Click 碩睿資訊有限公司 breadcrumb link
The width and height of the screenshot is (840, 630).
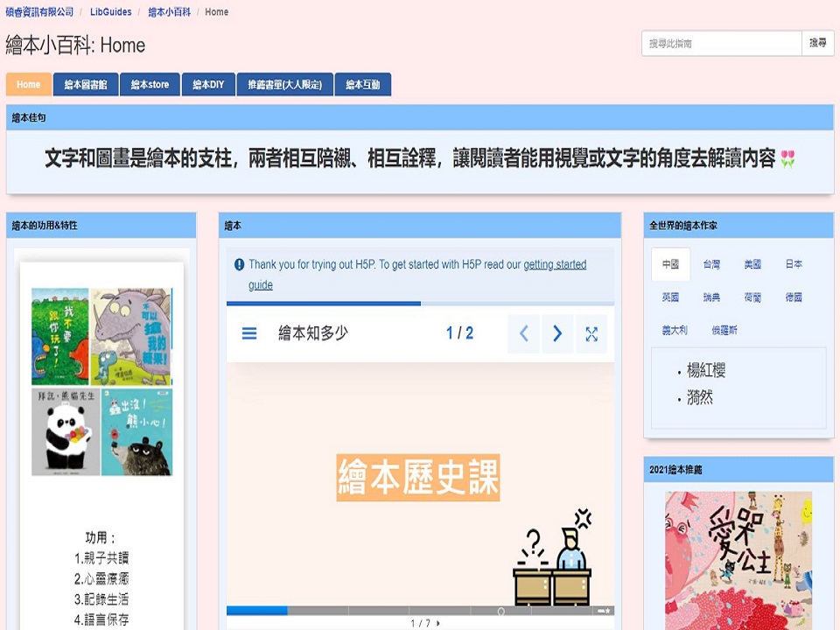point(39,11)
